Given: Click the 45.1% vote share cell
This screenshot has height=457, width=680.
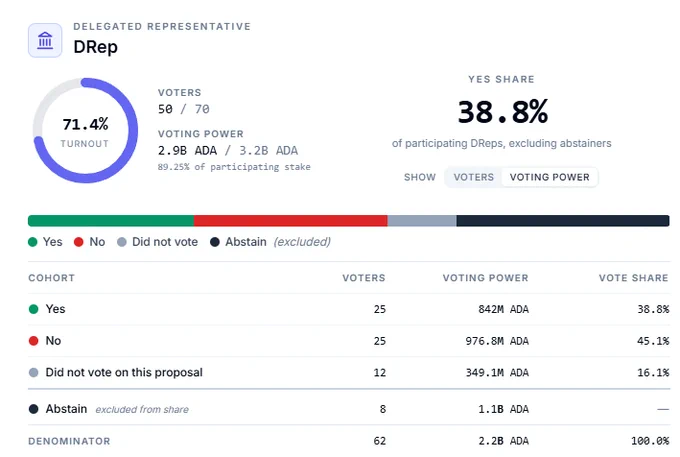Looking at the screenshot, I should pyautogui.click(x=653, y=341).
